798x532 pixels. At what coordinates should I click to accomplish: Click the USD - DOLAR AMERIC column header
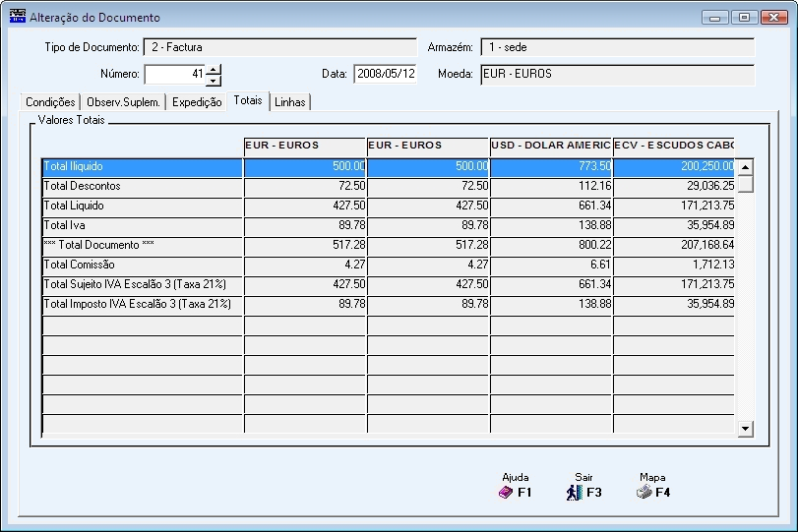(x=550, y=146)
